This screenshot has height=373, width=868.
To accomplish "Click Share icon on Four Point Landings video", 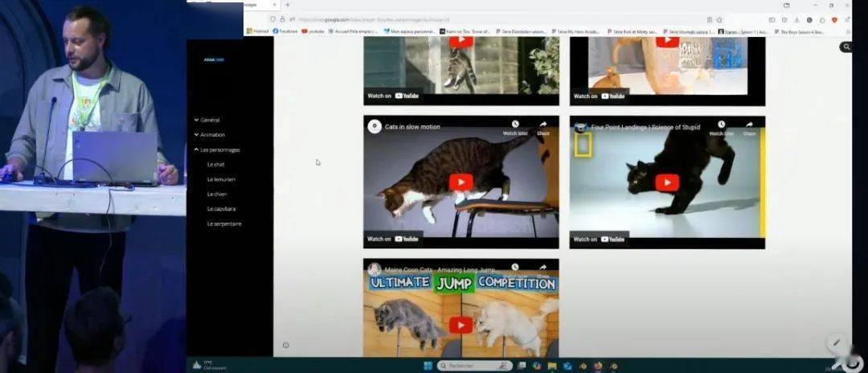I will 749,129.
